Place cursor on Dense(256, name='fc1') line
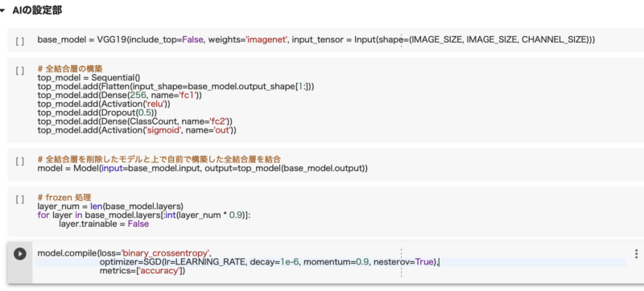Viewport: 644px width, 291px height. 119,95
